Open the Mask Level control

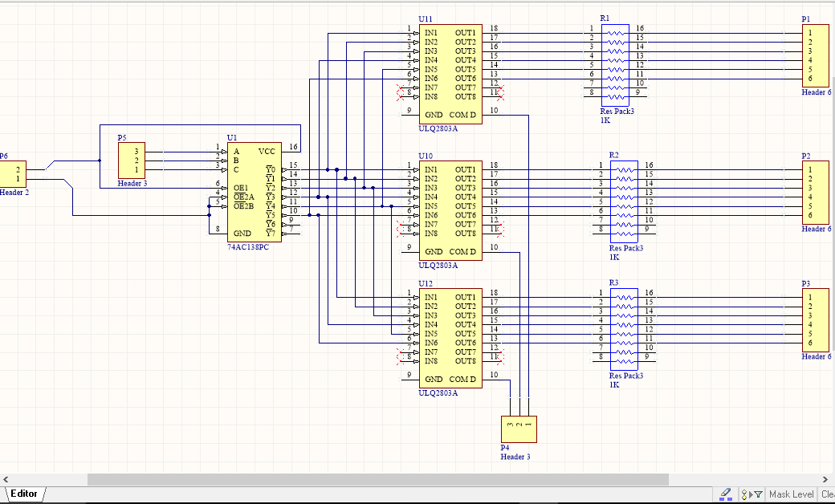pyautogui.click(x=791, y=494)
